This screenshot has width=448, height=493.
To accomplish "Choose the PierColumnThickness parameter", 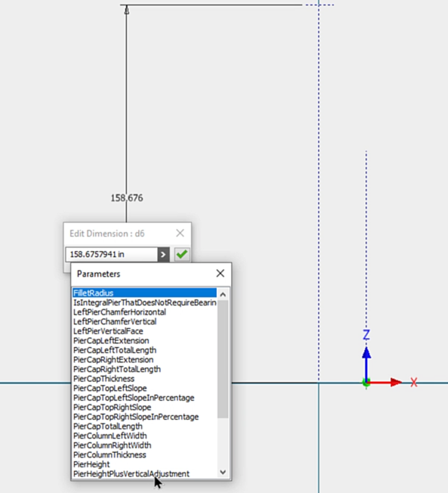I will coord(144,454).
